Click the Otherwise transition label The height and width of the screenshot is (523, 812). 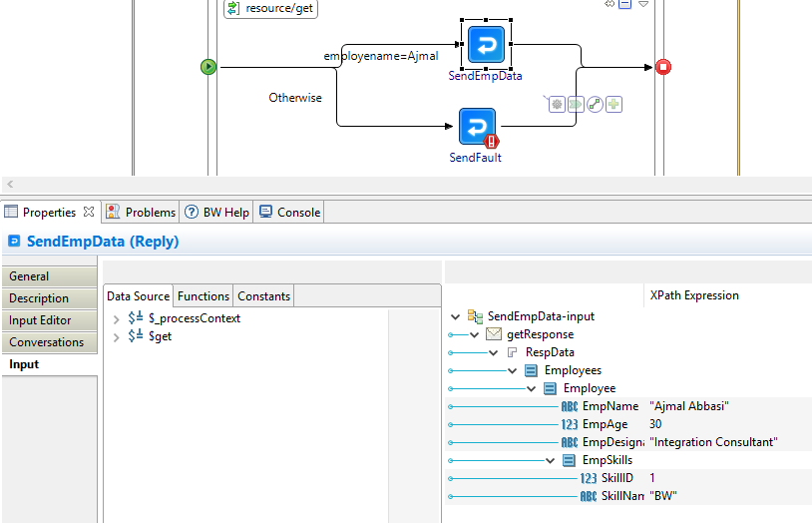(294, 98)
